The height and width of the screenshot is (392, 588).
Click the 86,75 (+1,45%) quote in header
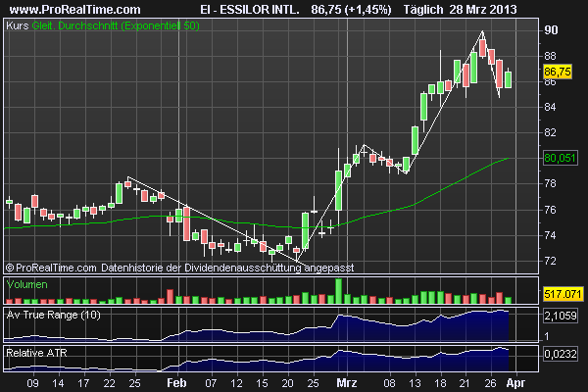point(351,9)
